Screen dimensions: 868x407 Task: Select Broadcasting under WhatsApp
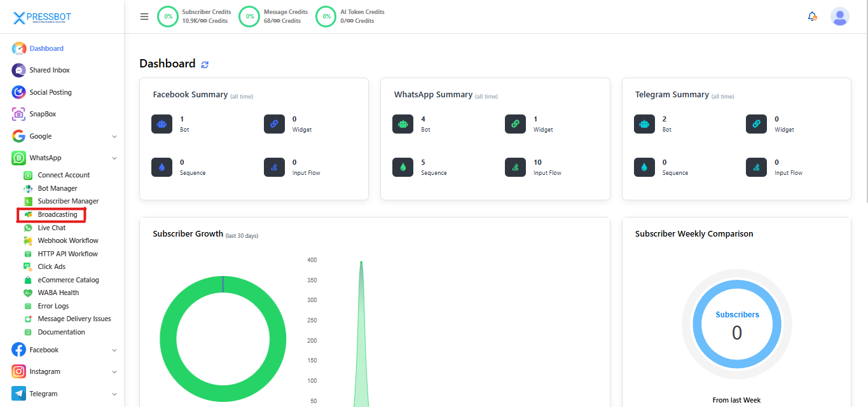pos(57,214)
